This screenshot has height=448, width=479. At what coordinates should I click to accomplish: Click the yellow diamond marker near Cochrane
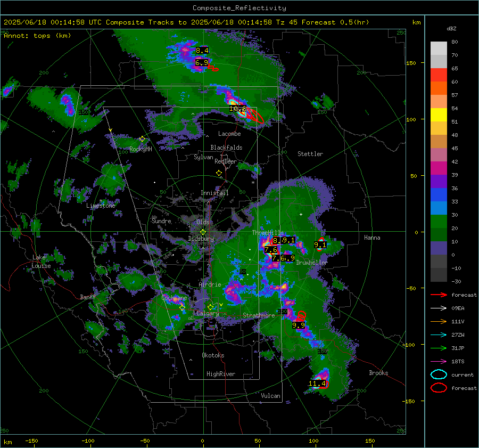point(182,308)
